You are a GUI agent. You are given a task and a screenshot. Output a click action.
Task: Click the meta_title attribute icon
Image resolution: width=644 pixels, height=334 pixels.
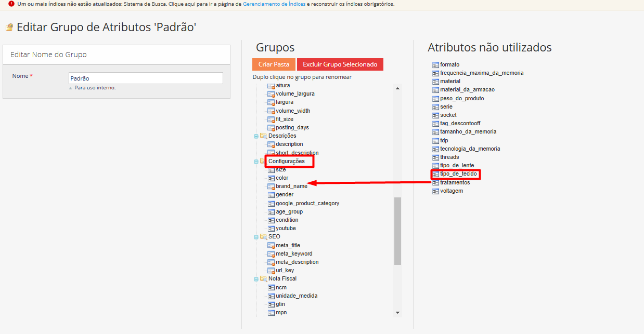[x=271, y=246]
